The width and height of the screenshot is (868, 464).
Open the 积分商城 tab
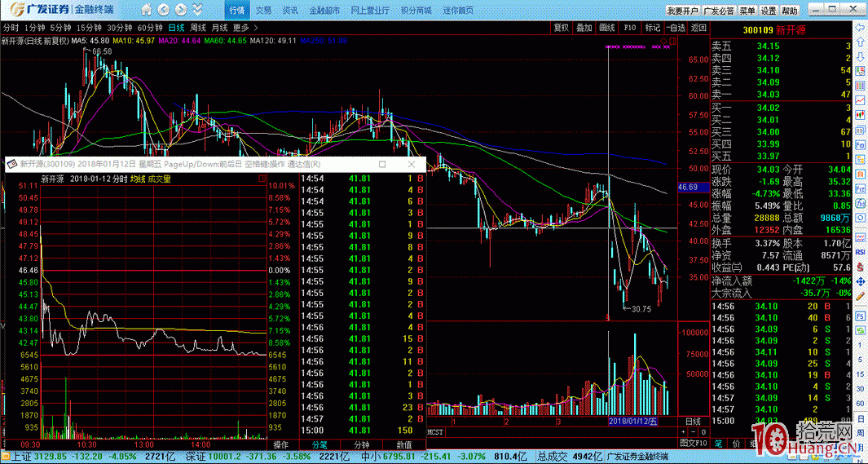click(x=416, y=10)
